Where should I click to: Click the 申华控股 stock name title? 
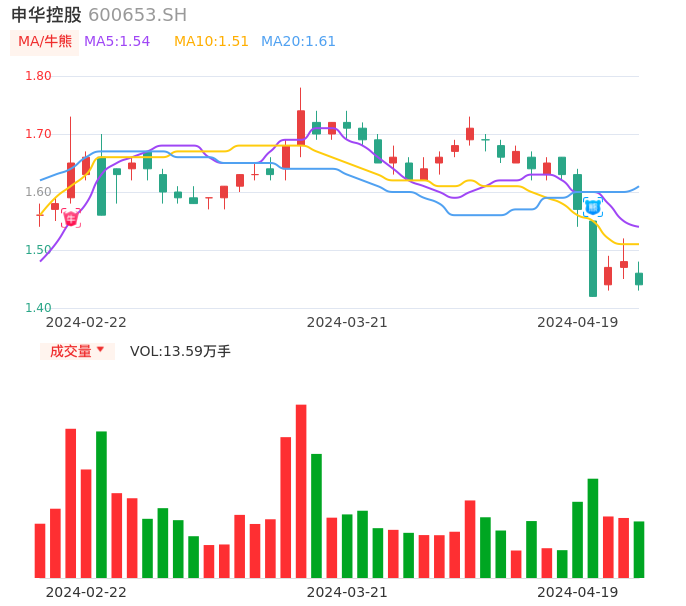(46, 15)
